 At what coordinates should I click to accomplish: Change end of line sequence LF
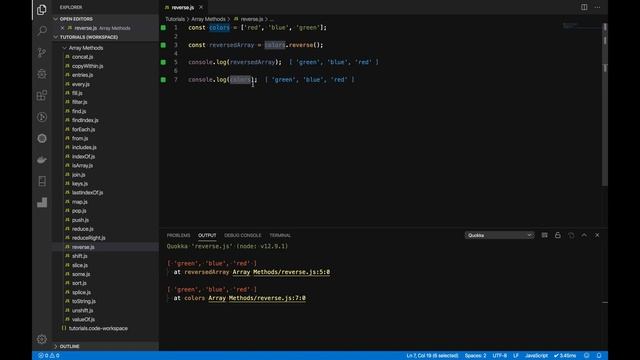pyautogui.click(x=516, y=356)
